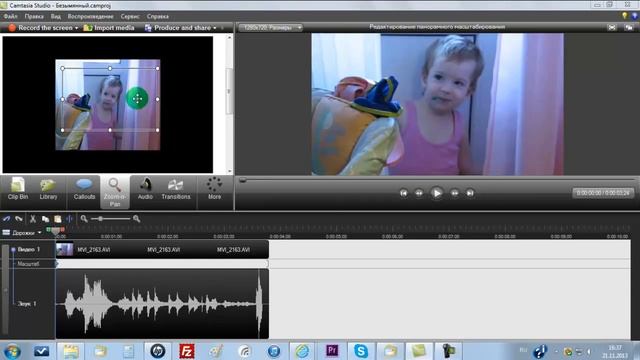Click the detach preview window icon

(629, 27)
